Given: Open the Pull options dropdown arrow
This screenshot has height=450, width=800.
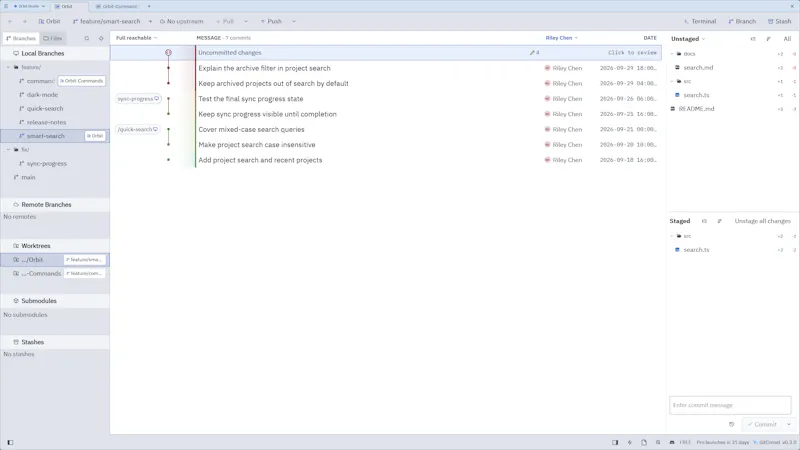Looking at the screenshot, I should point(246,21).
